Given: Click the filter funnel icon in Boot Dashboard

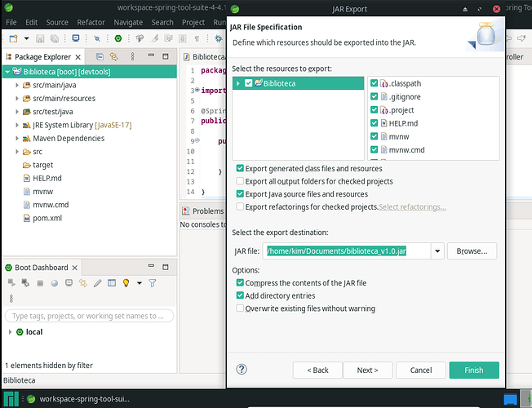Looking at the screenshot, I should coord(153,283).
